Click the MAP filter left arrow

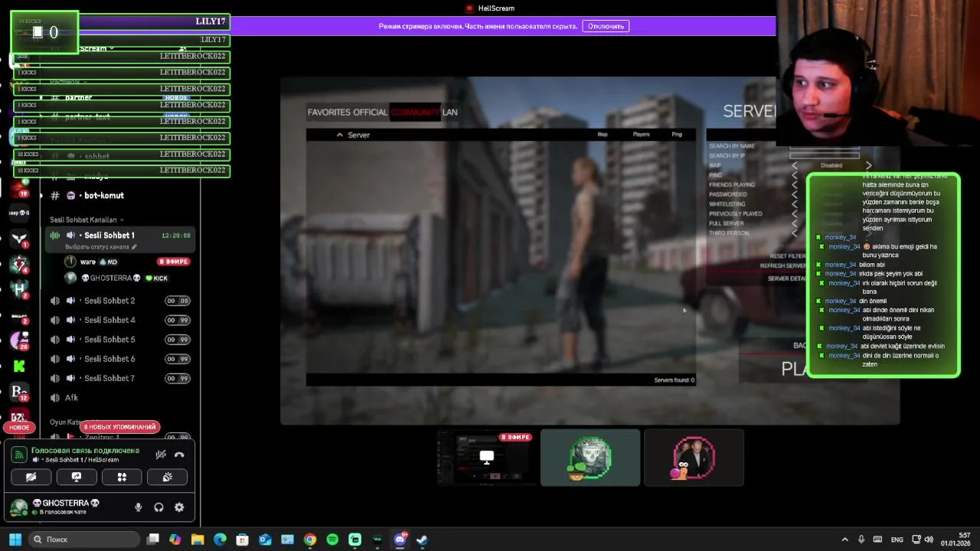click(x=794, y=165)
